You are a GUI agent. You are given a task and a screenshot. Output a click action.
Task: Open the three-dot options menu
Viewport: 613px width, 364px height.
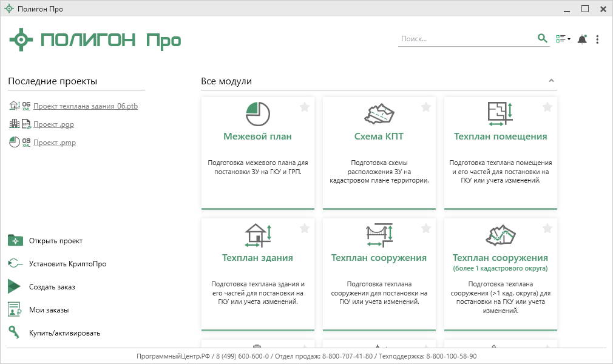tap(598, 39)
